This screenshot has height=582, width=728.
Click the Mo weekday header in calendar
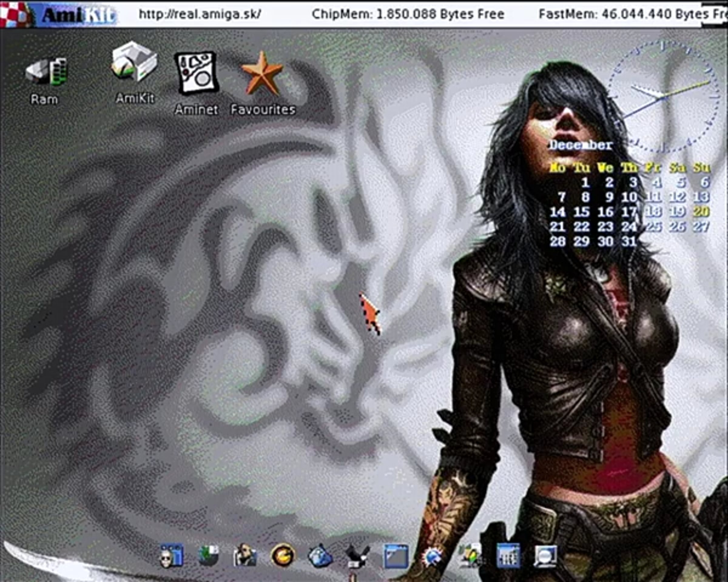click(557, 168)
